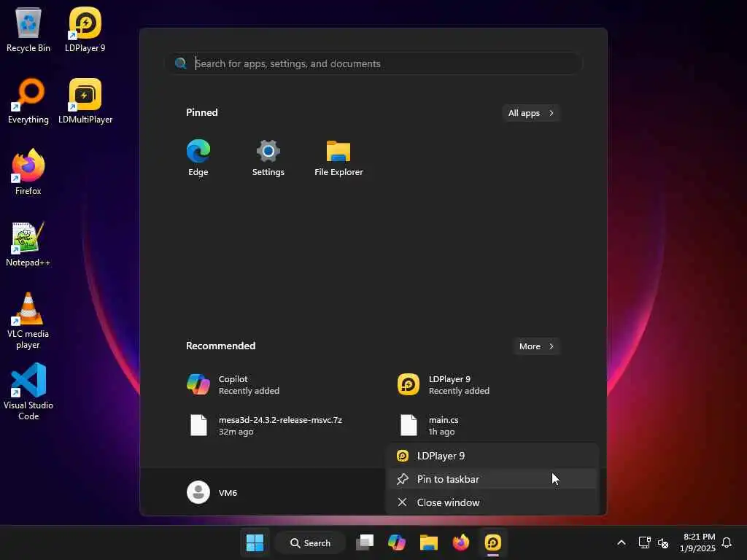Select the LDPlayer 9 desktop shortcut
The width and height of the screenshot is (747, 560).
(85, 29)
